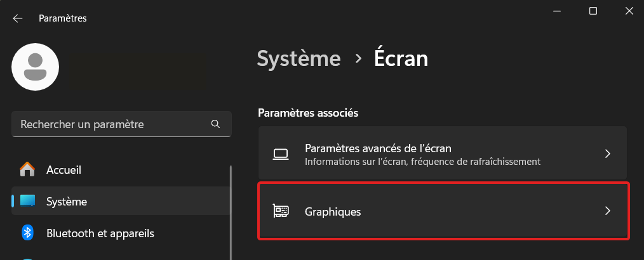Click the back arrow in Paramètres
644x260 pixels.
tap(17, 18)
